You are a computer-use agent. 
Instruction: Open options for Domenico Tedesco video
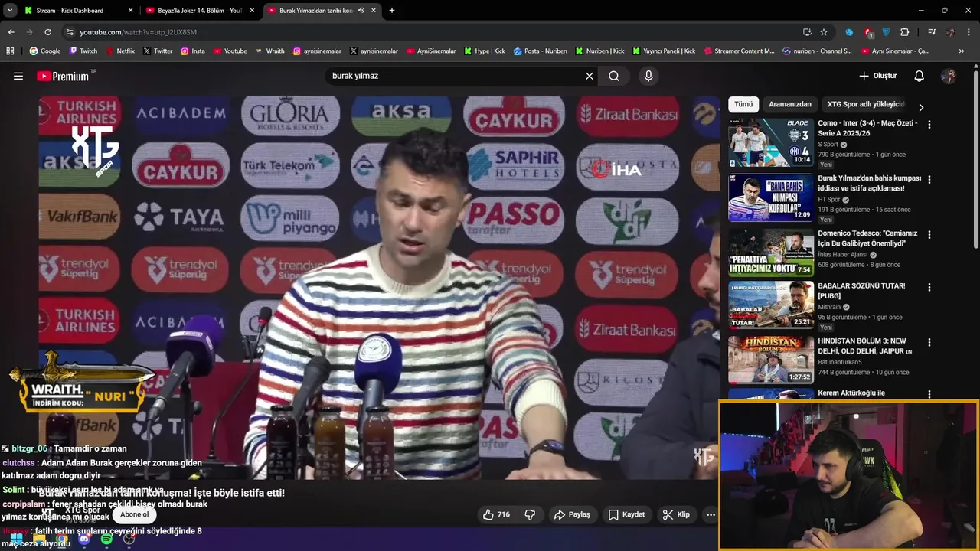coord(929,234)
